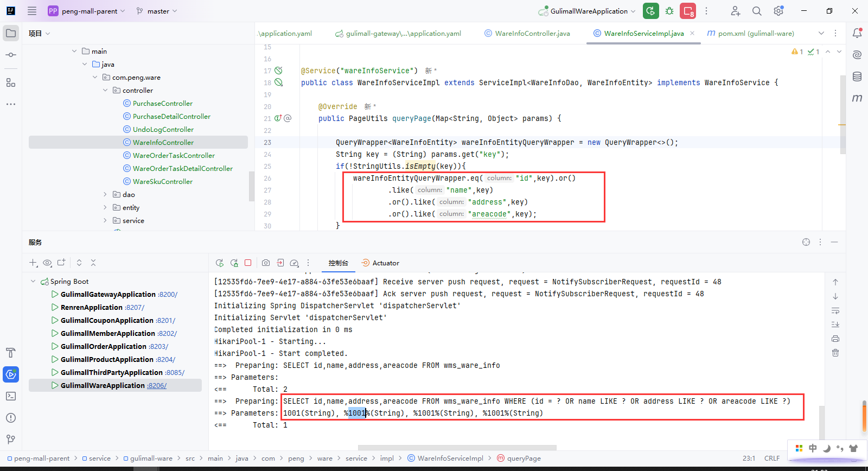Open the peng-mall-parent project dropdown
The width and height of the screenshot is (868, 471).
pos(86,11)
